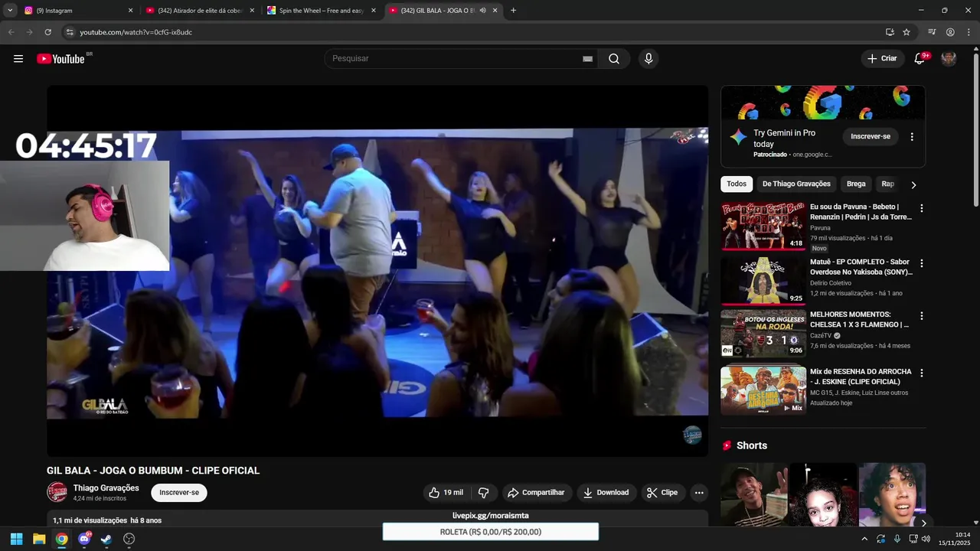Open Thiago Gravações channel name link
The image size is (980, 551).
tap(106, 488)
